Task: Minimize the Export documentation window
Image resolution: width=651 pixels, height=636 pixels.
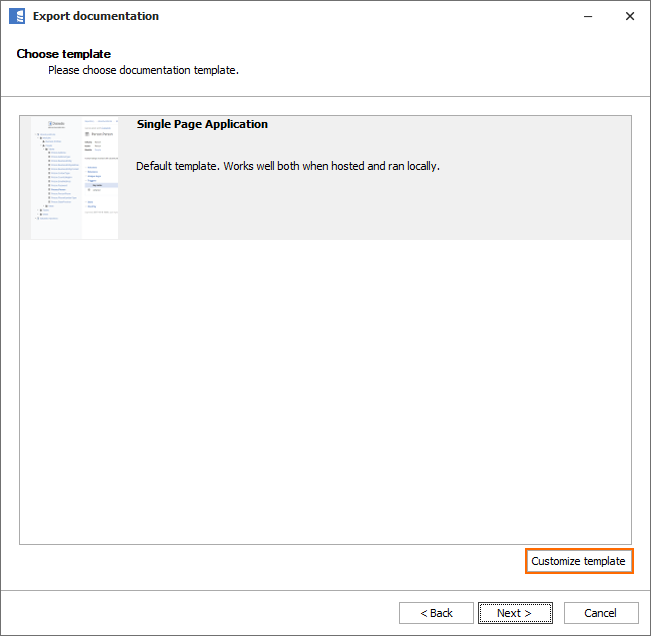Action: (x=584, y=16)
